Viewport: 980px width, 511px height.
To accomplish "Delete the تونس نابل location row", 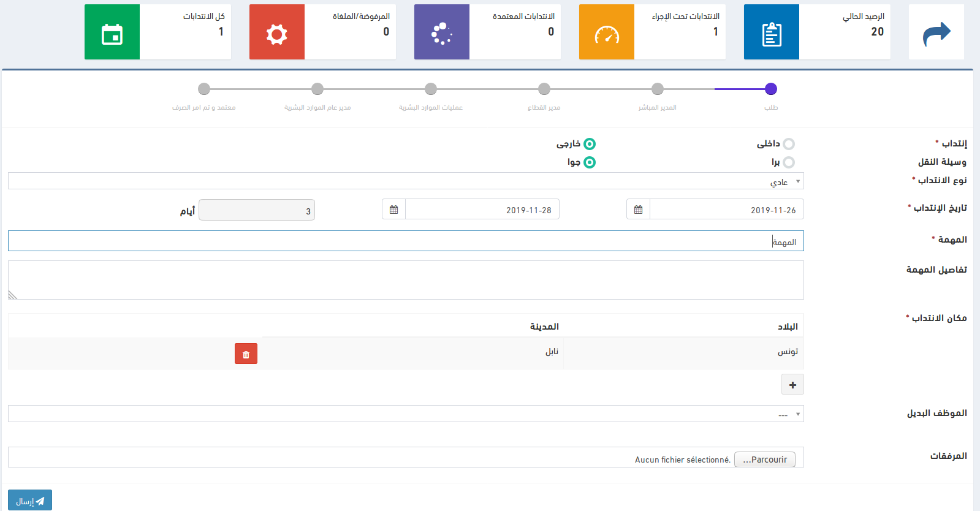I will [x=246, y=354].
